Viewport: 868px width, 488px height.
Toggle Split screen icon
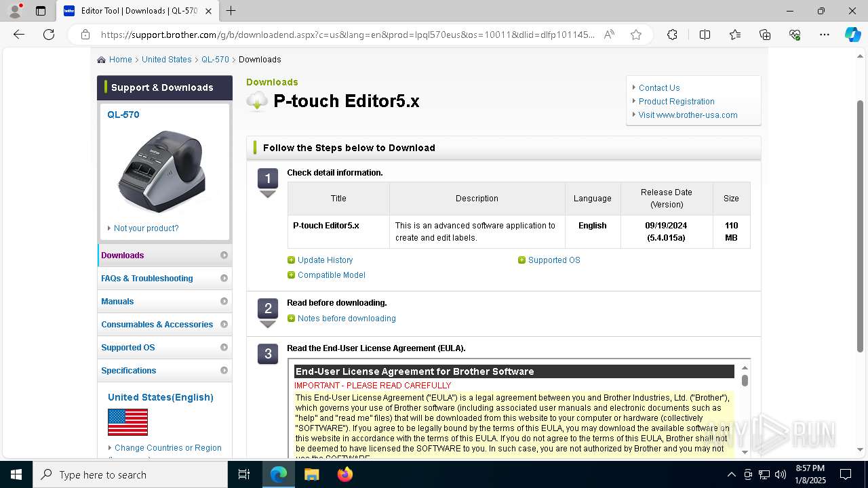pos(705,35)
